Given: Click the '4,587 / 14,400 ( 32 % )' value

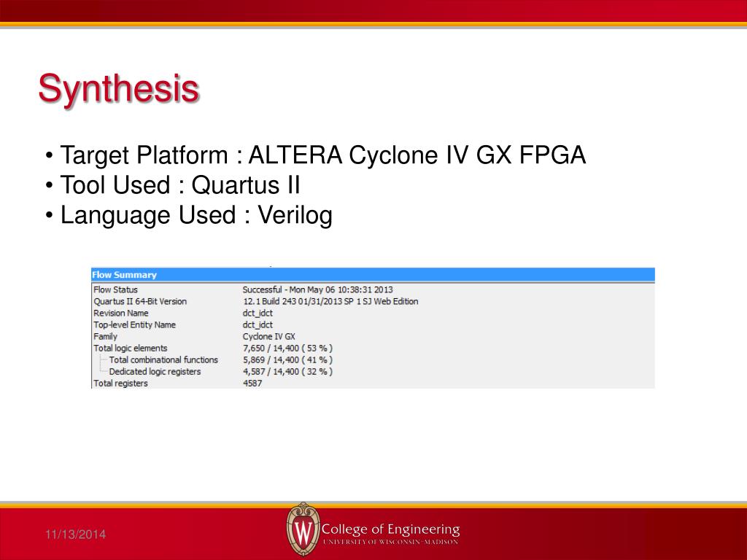Looking at the screenshot, I should [x=287, y=371].
